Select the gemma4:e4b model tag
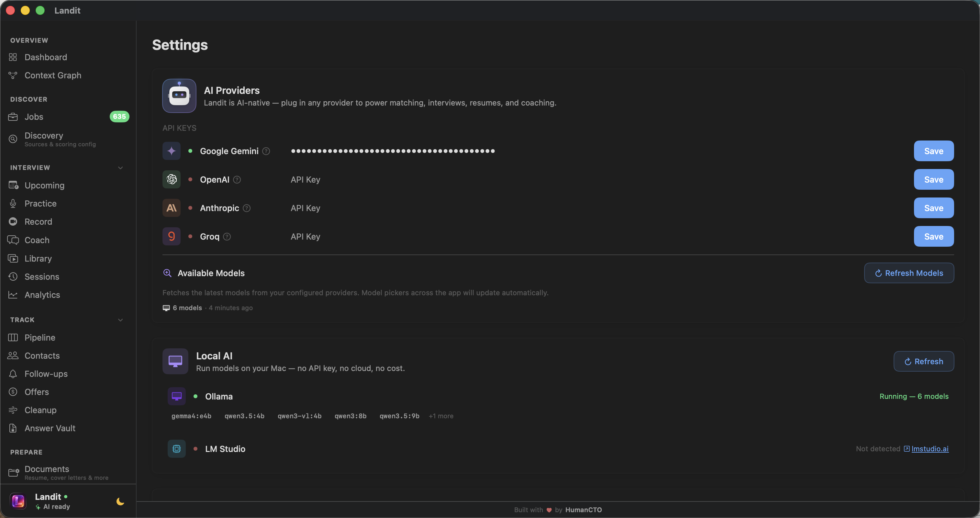Image resolution: width=980 pixels, height=518 pixels. click(191, 416)
